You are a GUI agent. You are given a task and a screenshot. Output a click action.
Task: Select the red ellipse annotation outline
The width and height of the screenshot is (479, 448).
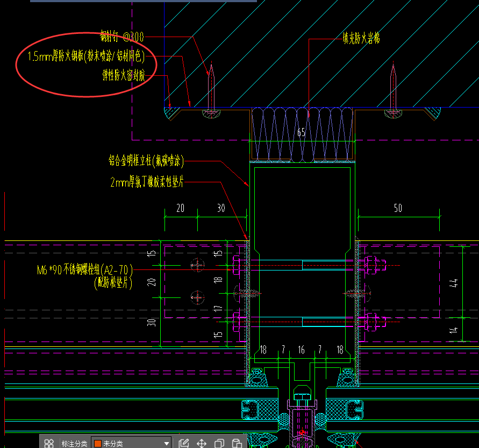17,66
